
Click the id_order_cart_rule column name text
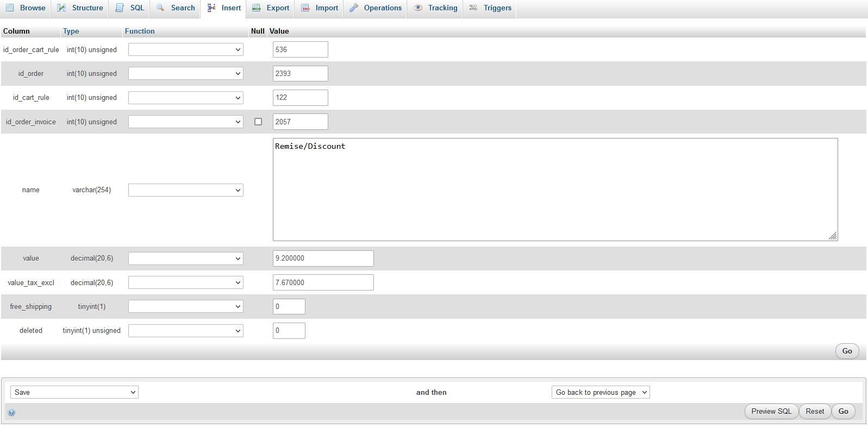(x=31, y=49)
